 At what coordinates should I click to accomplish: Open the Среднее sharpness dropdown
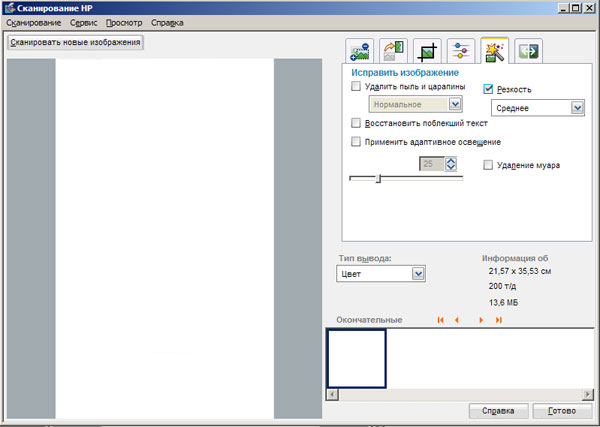tap(538, 108)
